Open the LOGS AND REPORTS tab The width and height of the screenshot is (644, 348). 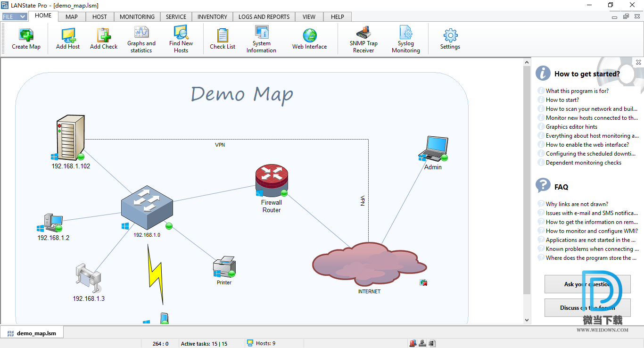click(x=264, y=17)
